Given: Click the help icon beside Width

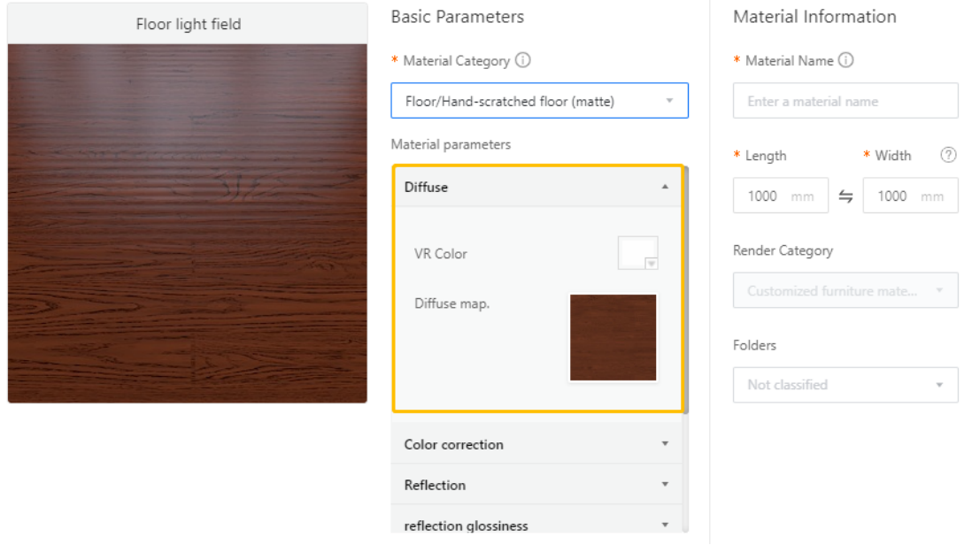Looking at the screenshot, I should pyautogui.click(x=948, y=156).
